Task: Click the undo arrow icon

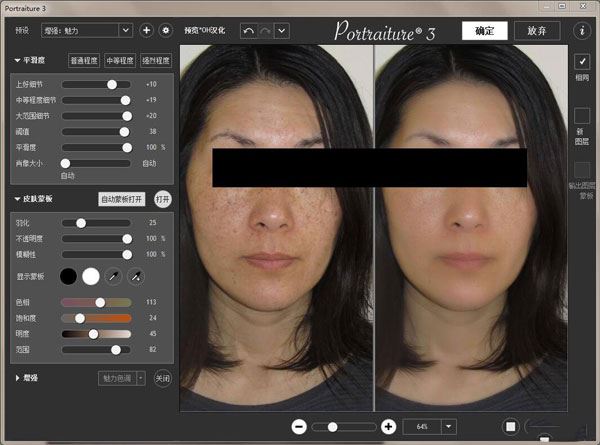Action: pos(248,30)
